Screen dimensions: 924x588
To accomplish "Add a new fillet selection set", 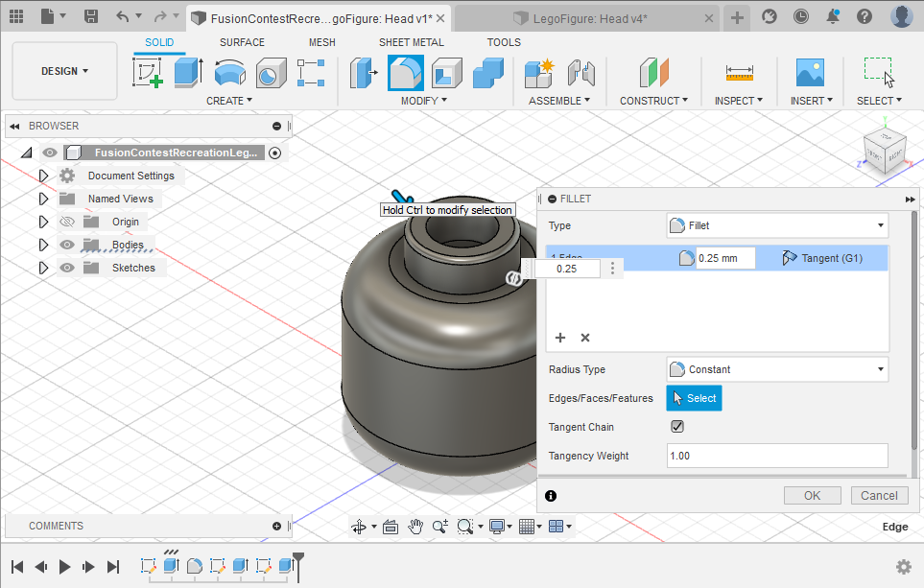I will point(560,338).
